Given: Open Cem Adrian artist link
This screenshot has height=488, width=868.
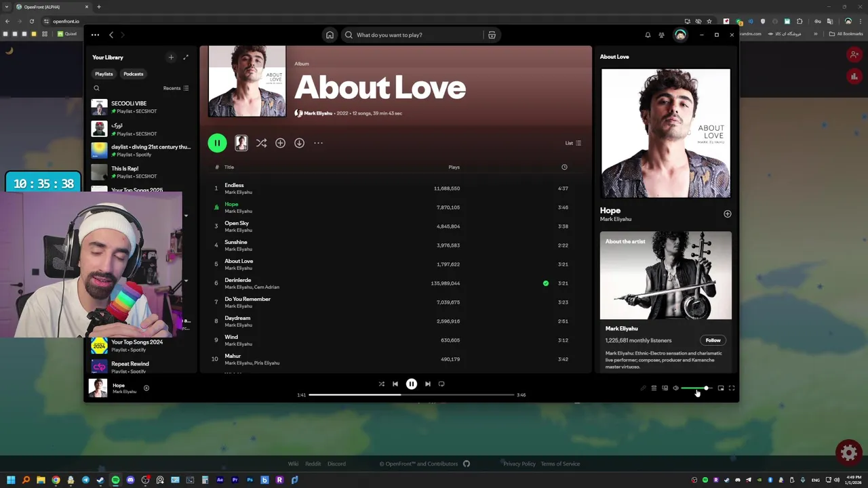Looking at the screenshot, I should tap(268, 287).
